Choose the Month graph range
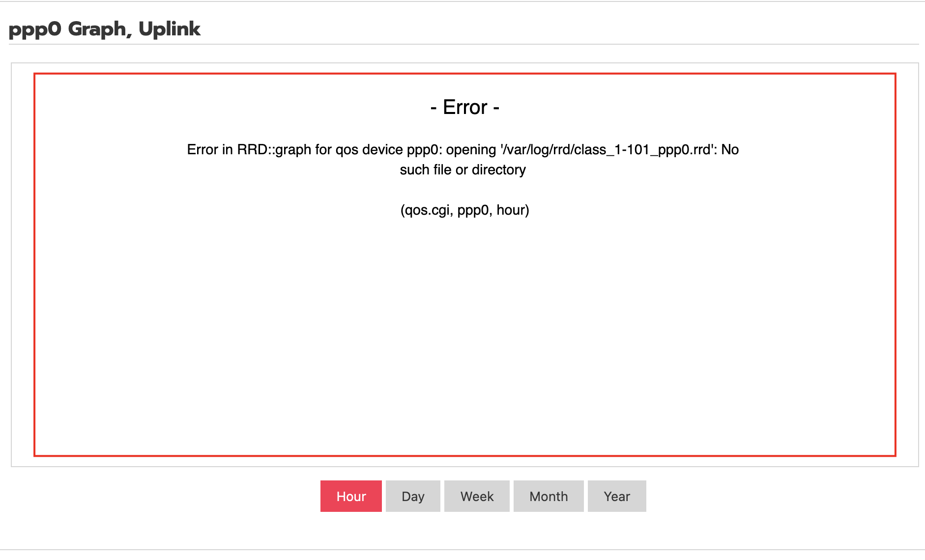The width and height of the screenshot is (925, 560). coord(549,496)
